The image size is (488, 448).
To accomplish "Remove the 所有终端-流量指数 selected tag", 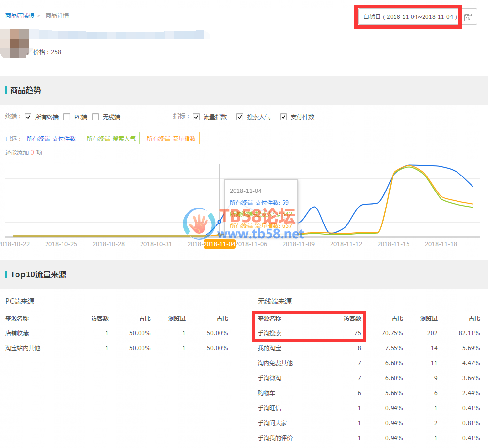I will [171, 138].
